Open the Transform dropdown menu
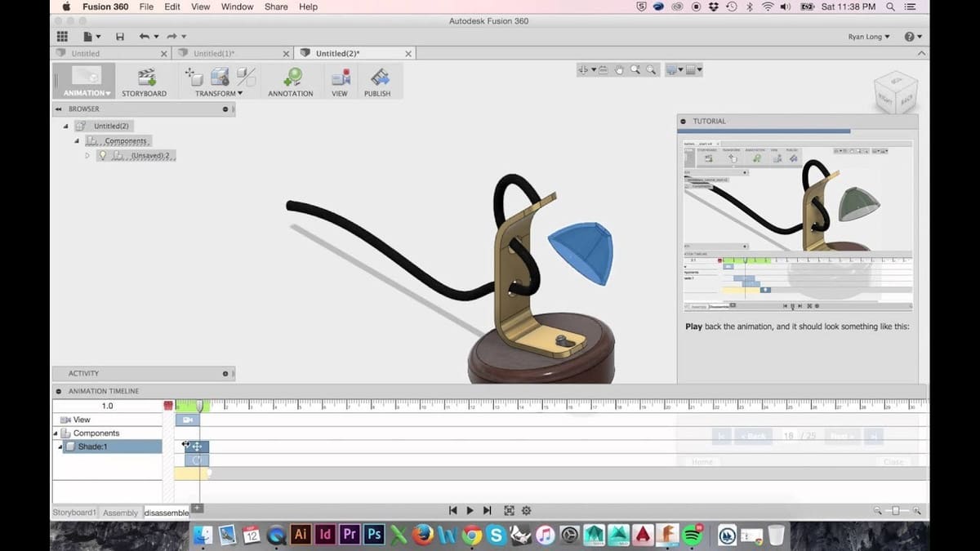The width and height of the screenshot is (980, 551). (219, 93)
